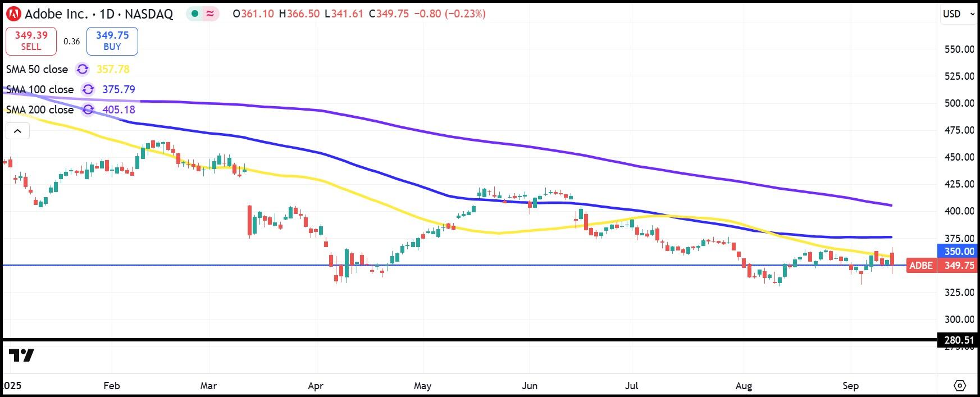
Task: Select the SMA 200 close indicator label
Action: (40, 109)
